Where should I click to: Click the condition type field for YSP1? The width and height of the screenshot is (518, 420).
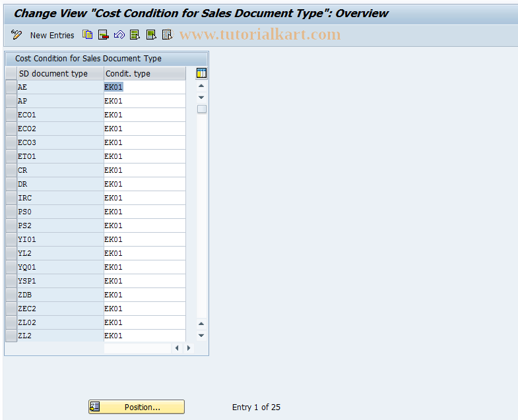pos(145,282)
